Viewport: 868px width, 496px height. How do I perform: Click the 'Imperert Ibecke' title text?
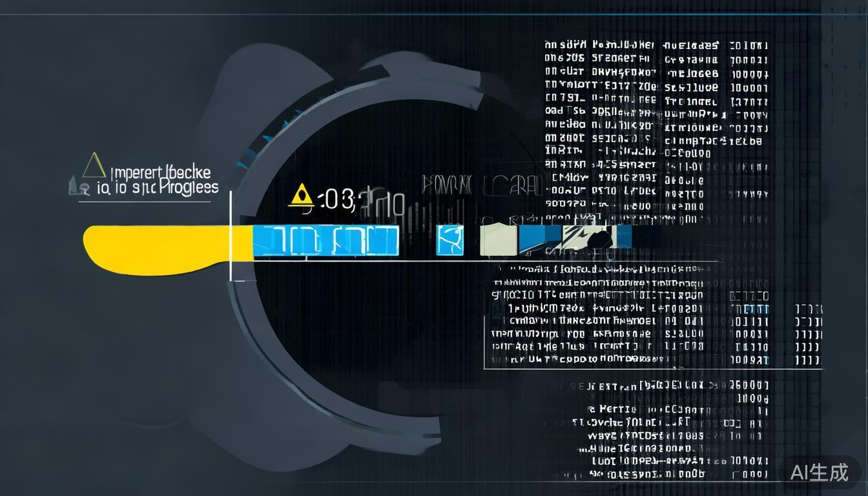point(160,173)
